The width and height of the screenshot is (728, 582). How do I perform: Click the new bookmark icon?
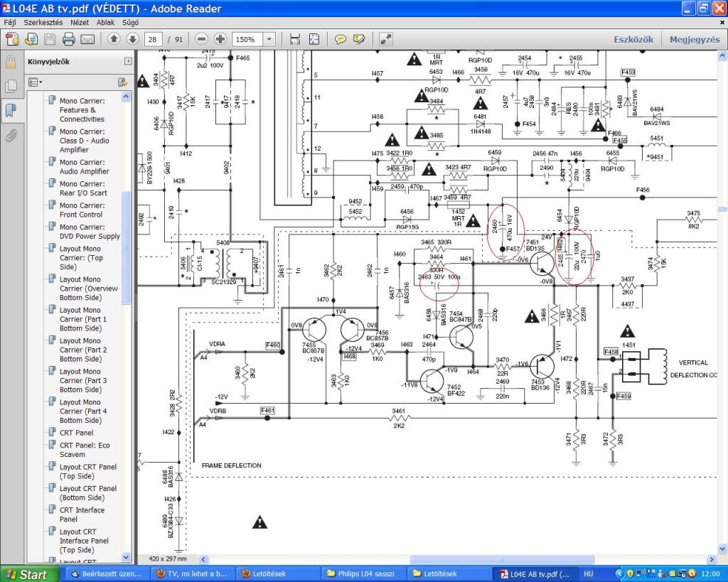122,82
